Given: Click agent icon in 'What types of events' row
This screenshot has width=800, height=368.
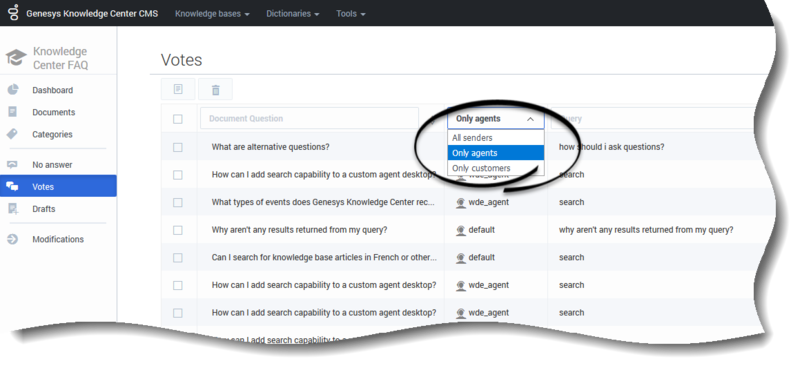Looking at the screenshot, I should [461, 203].
